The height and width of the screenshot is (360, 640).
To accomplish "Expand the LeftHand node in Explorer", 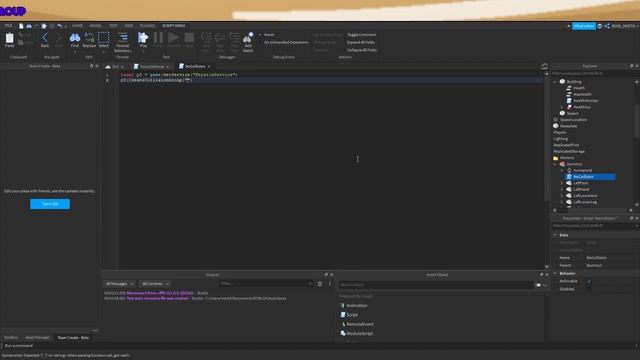I will point(562,189).
